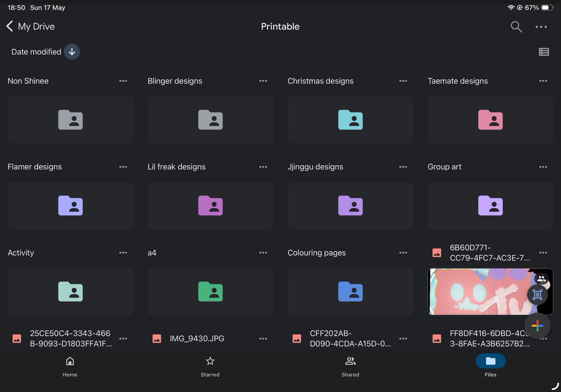This screenshot has width=561, height=392.
Task: Open Jjinggu designs folder
Action: (350, 206)
